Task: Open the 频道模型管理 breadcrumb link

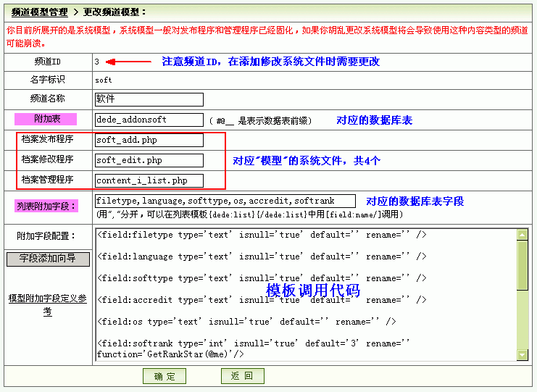Action: [x=40, y=12]
